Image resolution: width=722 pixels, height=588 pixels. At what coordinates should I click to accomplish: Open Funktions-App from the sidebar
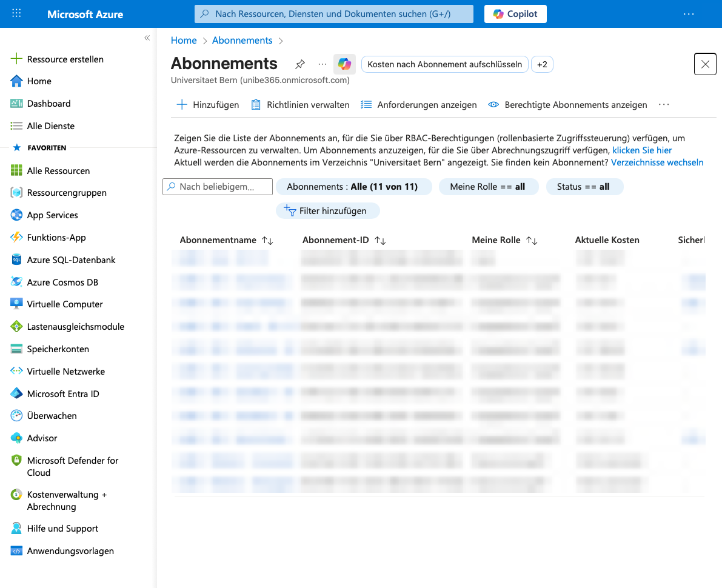point(56,237)
